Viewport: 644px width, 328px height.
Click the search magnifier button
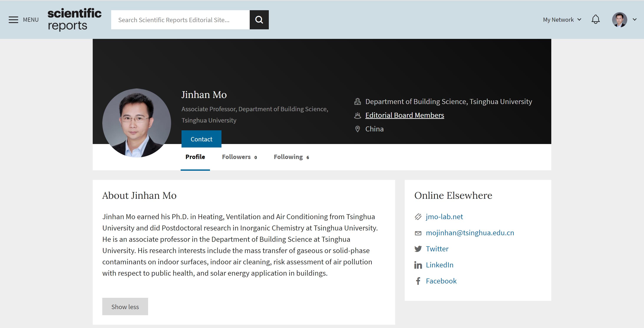(259, 20)
